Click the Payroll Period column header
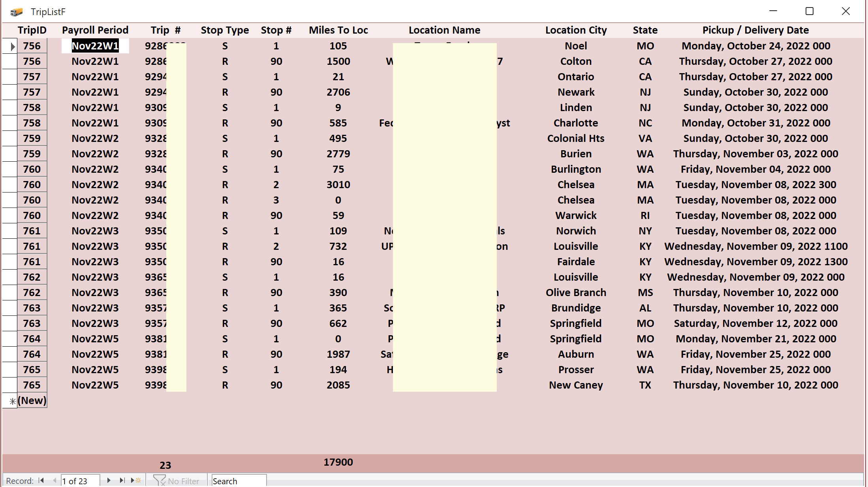The width and height of the screenshot is (868, 487). (95, 30)
